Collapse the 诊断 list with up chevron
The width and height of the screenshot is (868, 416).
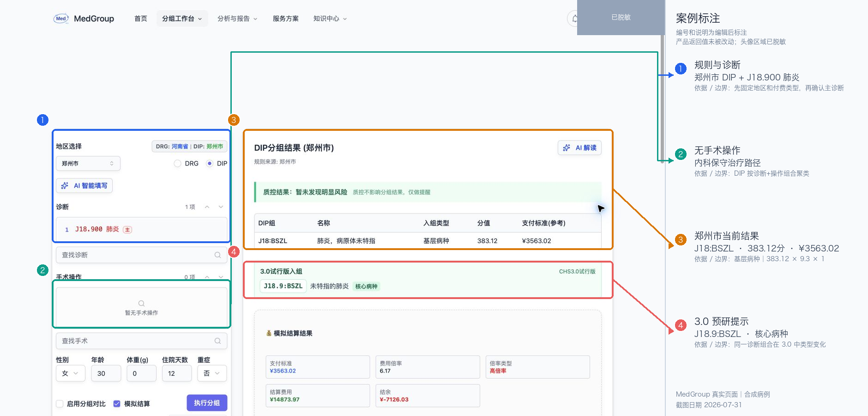[207, 207]
